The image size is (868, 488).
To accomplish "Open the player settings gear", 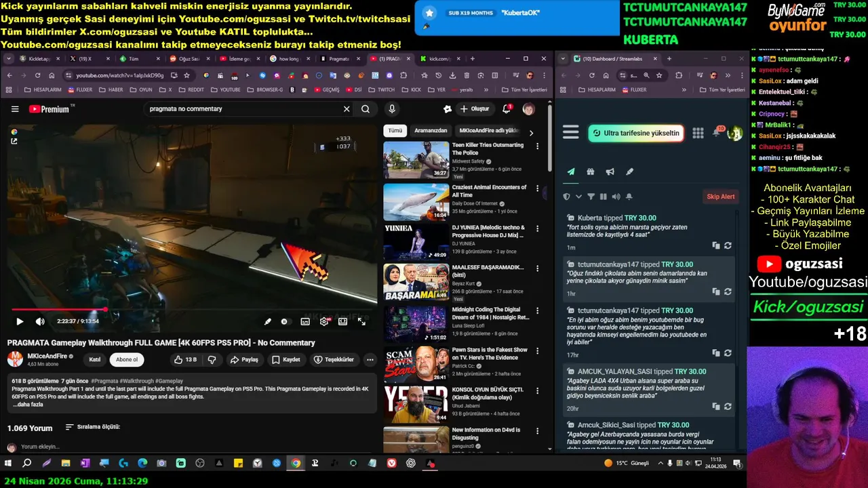I will click(x=324, y=321).
